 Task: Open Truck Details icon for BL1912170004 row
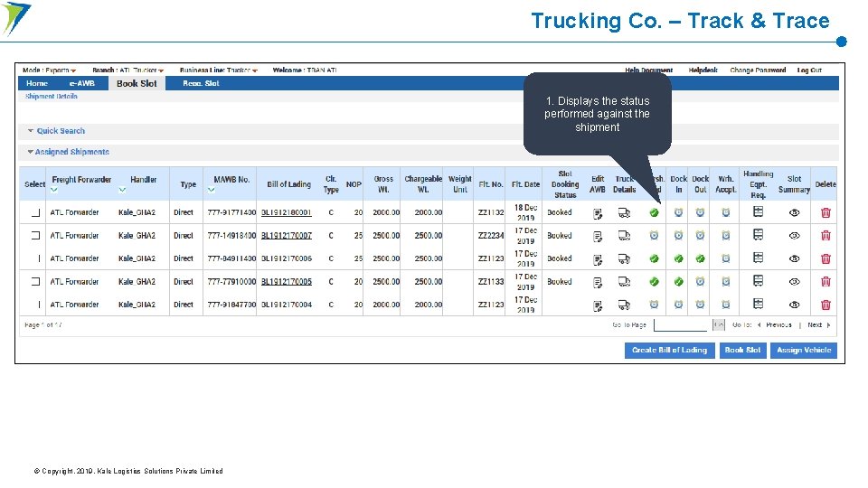tap(625, 305)
